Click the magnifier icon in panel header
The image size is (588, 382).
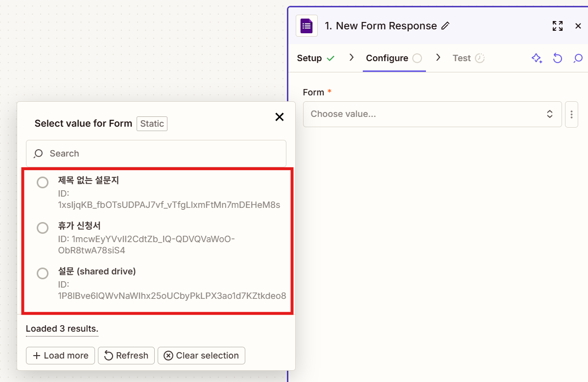pyautogui.click(x=578, y=58)
